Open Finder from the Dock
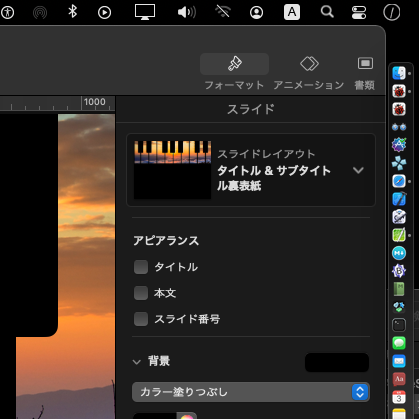 pyautogui.click(x=399, y=73)
